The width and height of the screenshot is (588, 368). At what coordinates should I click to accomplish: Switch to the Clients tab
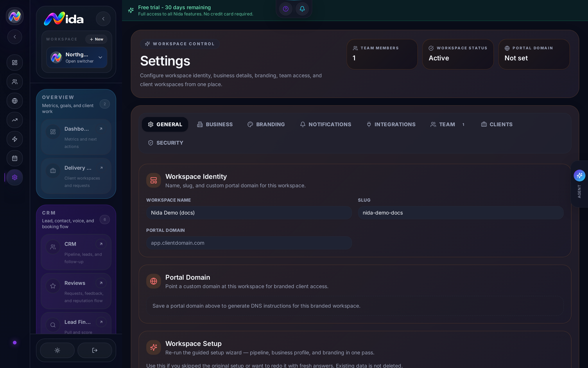pyautogui.click(x=497, y=124)
